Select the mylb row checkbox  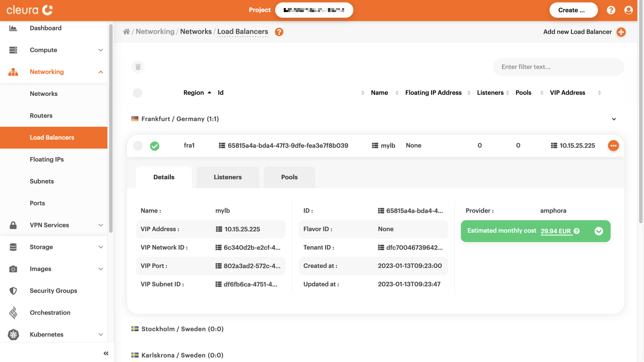(138, 146)
